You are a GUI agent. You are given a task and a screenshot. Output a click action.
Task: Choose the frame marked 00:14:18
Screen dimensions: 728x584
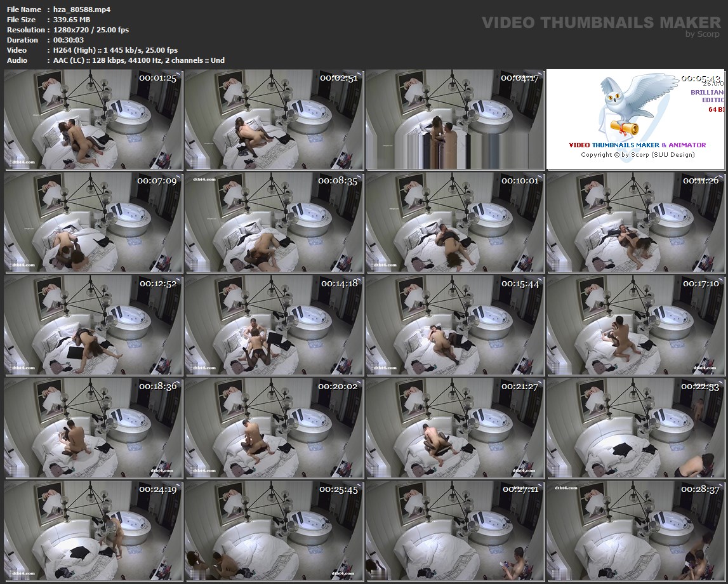(x=275, y=326)
